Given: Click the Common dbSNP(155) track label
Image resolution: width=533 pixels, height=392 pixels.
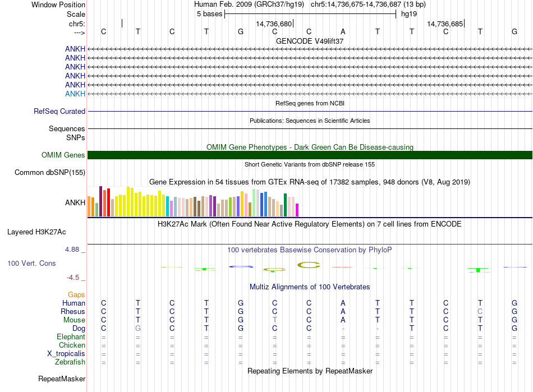Looking at the screenshot, I should pos(49,173).
